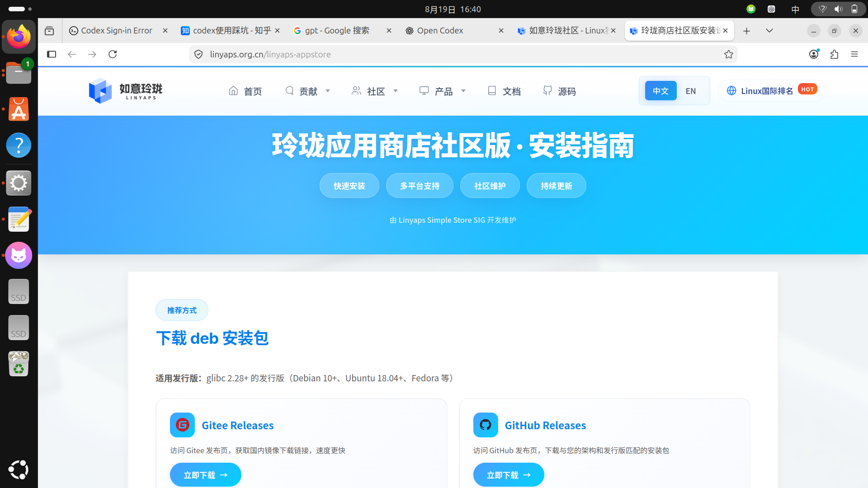The width and height of the screenshot is (868, 488).
Task: Open 文档 in the navigation
Action: pos(504,91)
